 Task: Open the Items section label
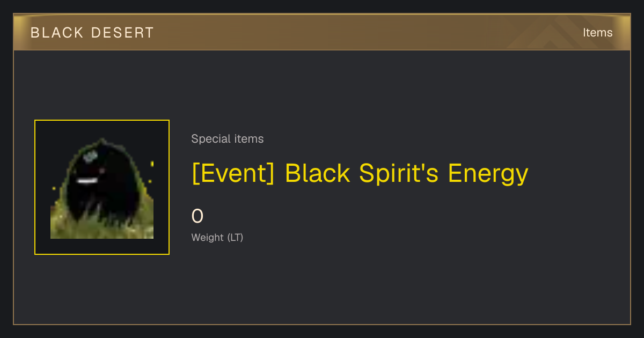(x=597, y=33)
